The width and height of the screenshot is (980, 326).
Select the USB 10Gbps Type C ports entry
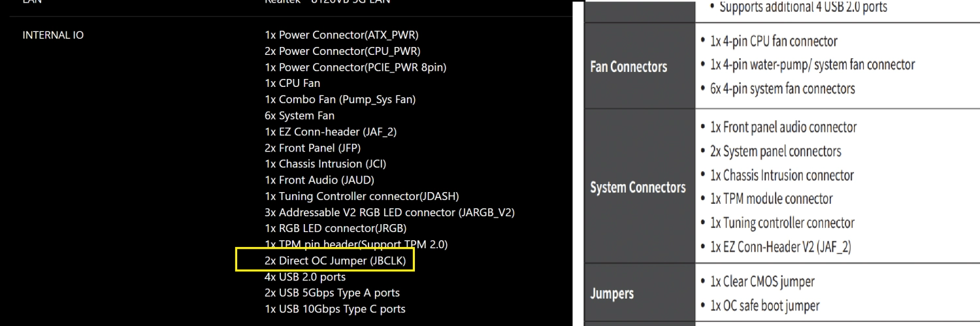335,309
